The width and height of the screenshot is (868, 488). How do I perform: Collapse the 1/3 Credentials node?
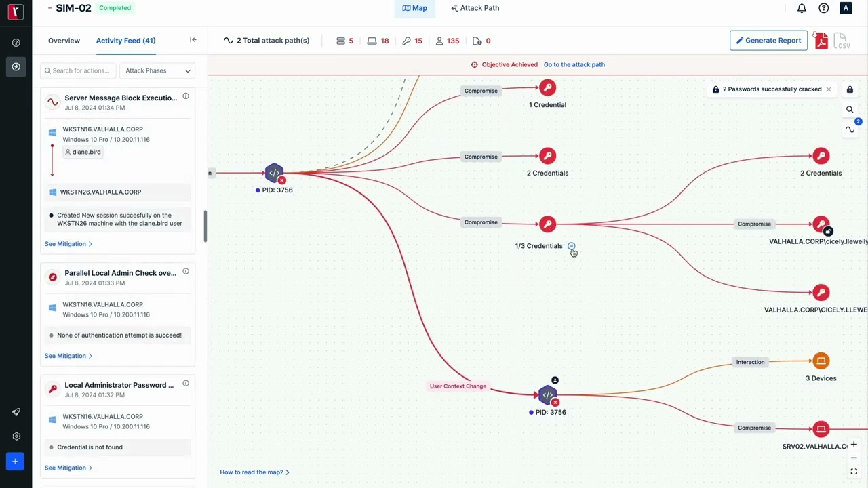click(x=571, y=246)
